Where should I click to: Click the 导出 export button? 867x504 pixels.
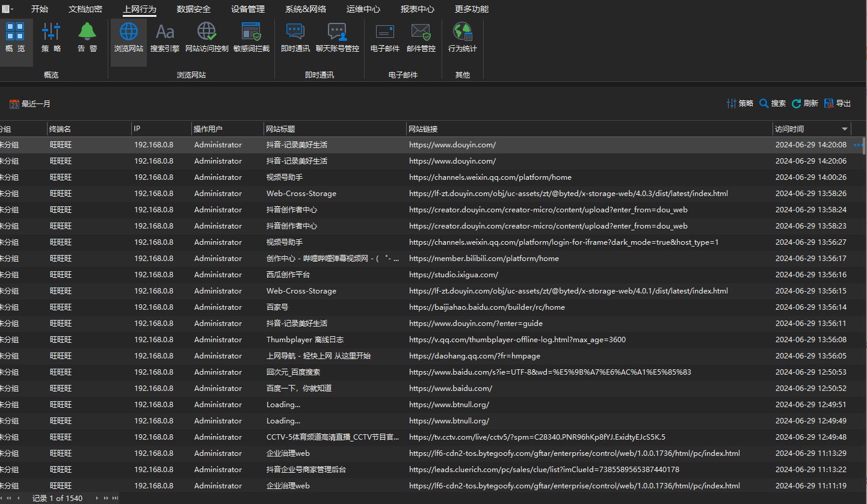coord(838,103)
